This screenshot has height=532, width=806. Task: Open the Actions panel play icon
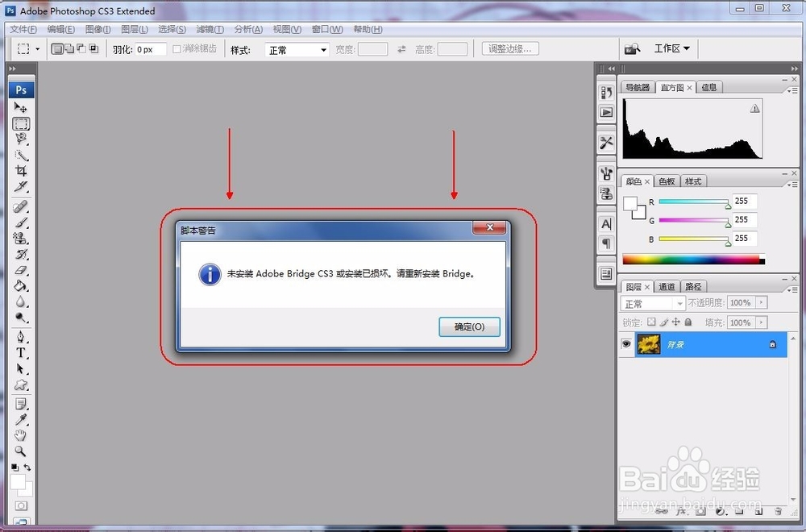pyautogui.click(x=607, y=112)
